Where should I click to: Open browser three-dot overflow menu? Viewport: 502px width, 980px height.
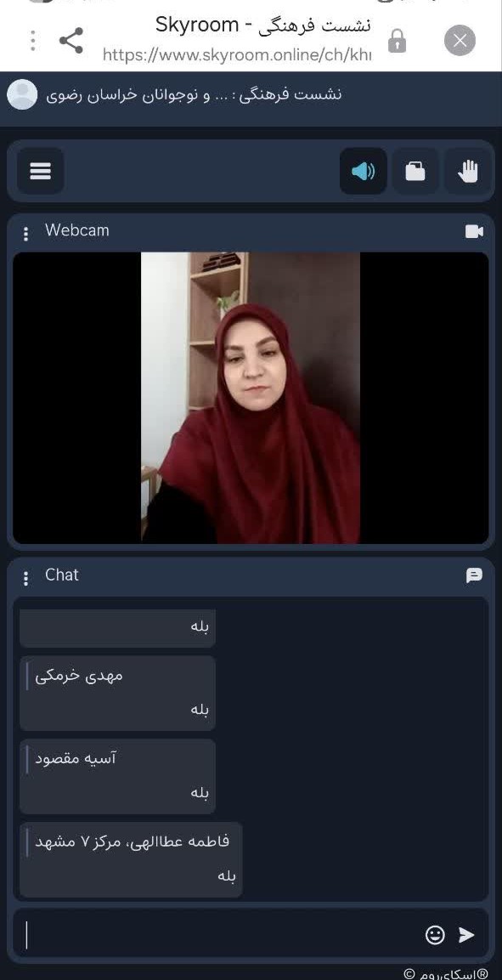point(32,41)
